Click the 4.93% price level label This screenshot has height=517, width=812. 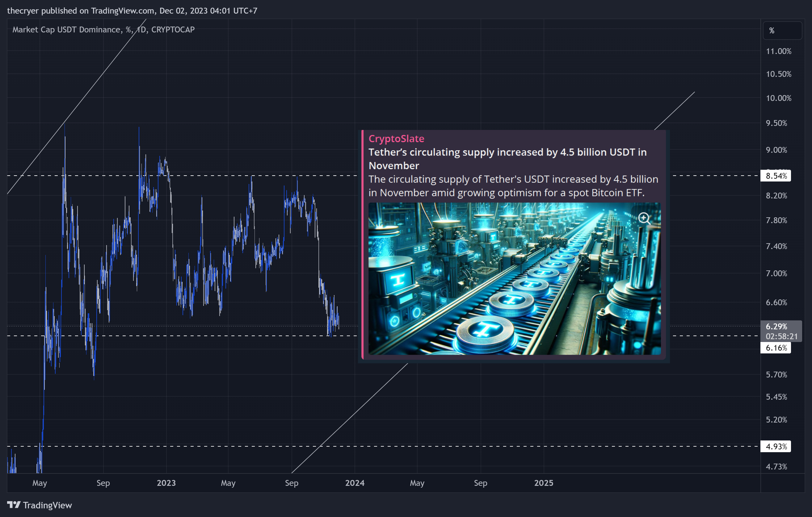click(x=776, y=446)
